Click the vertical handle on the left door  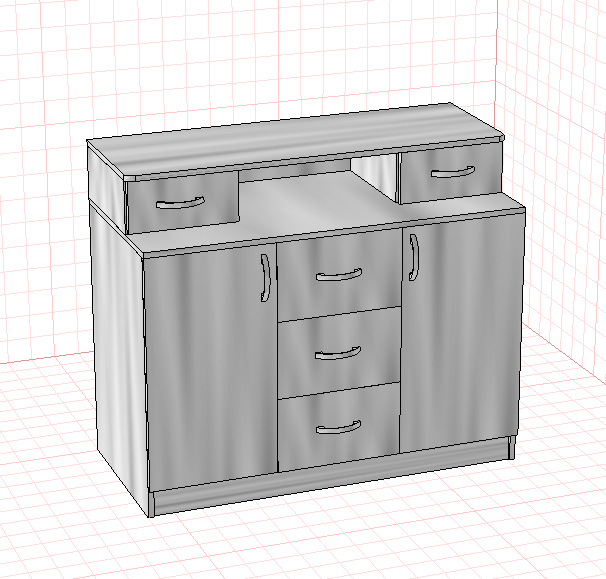pos(265,277)
